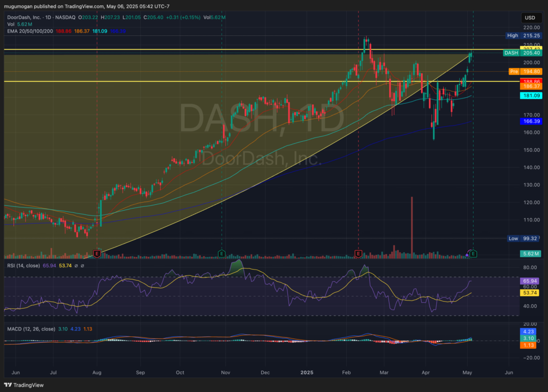
Task: Click the 150.00 price axis label
Action: (x=531, y=150)
